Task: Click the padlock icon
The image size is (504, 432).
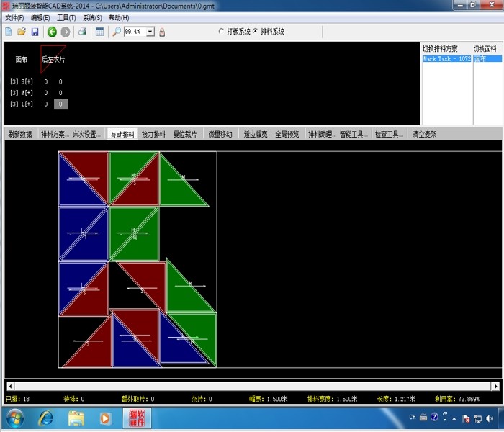Action: point(162,32)
